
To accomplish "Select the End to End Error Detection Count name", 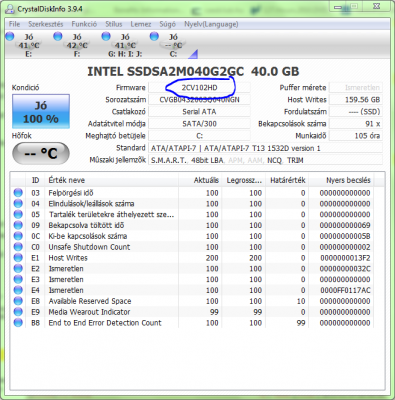I will click(x=105, y=323).
